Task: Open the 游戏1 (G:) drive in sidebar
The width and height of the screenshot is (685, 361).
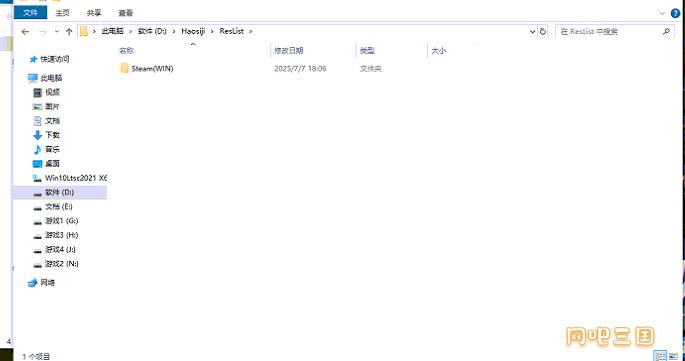Action: point(62,221)
